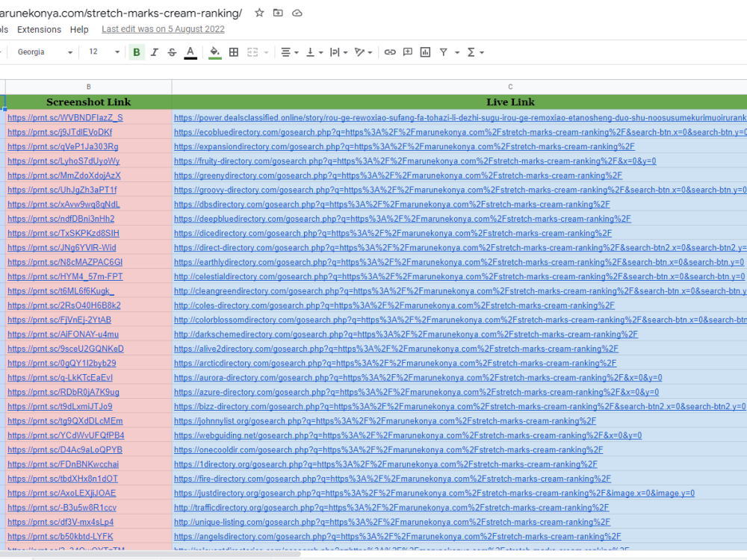Viewport: 747px width, 560px height.
Task: Open the unique-listing.com live link
Action: point(392,522)
